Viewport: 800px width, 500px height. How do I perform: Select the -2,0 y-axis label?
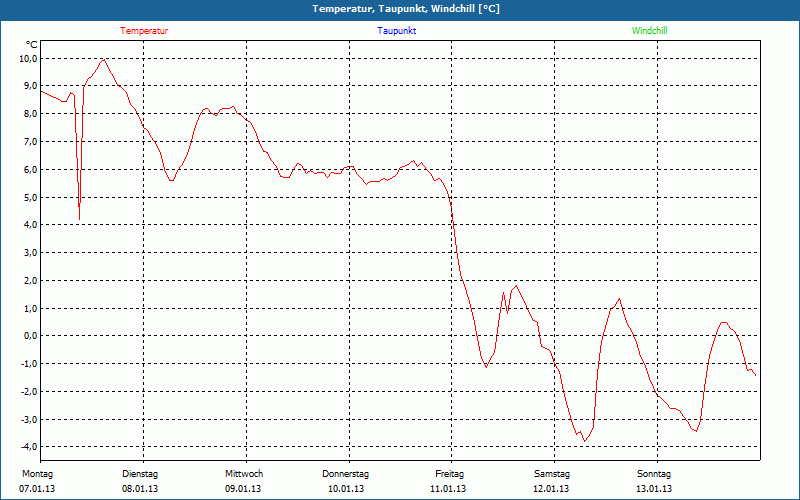coord(30,391)
